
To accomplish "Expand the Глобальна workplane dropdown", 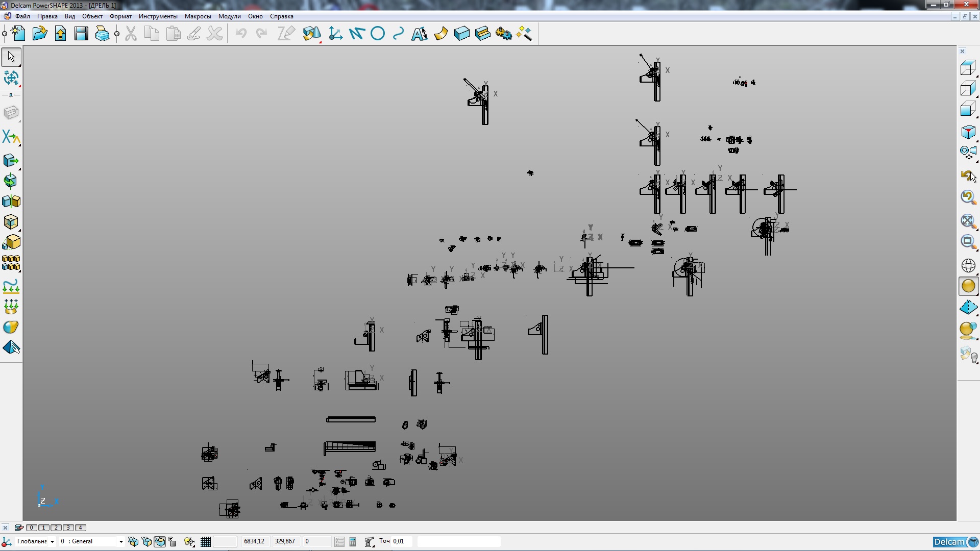I will (52, 542).
